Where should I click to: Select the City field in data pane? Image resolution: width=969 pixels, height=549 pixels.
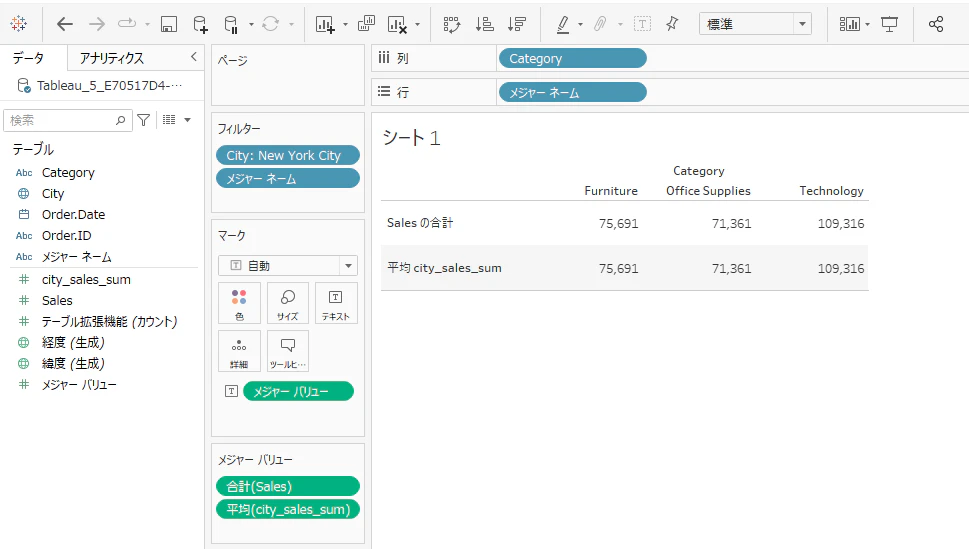pyautogui.click(x=53, y=194)
